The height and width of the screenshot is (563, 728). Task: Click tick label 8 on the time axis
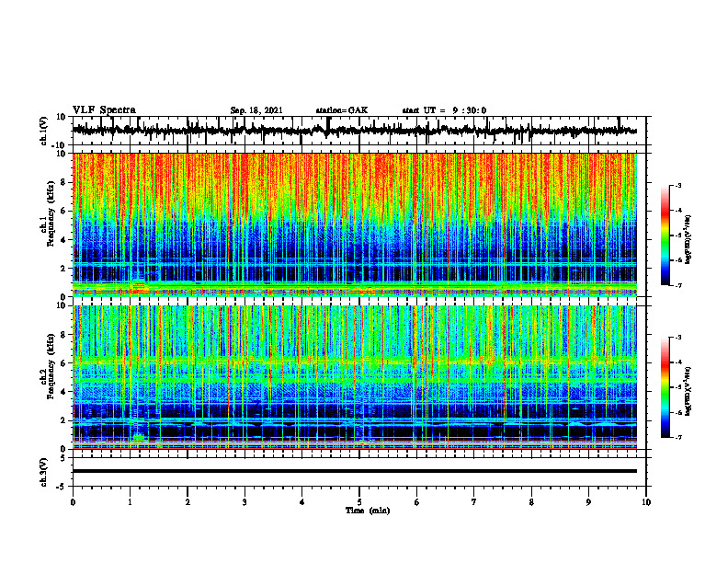(x=531, y=502)
